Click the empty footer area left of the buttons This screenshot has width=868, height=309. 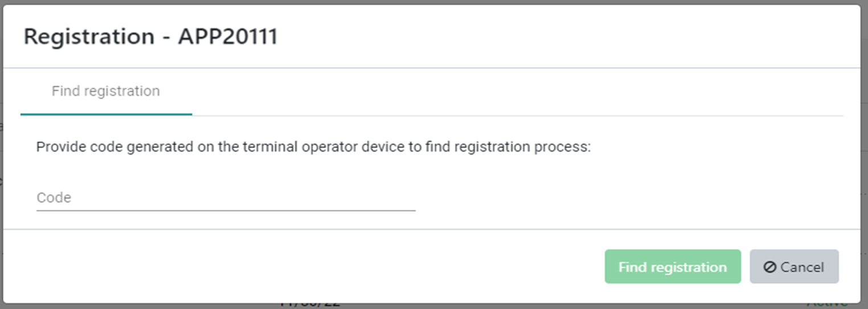click(x=285, y=267)
